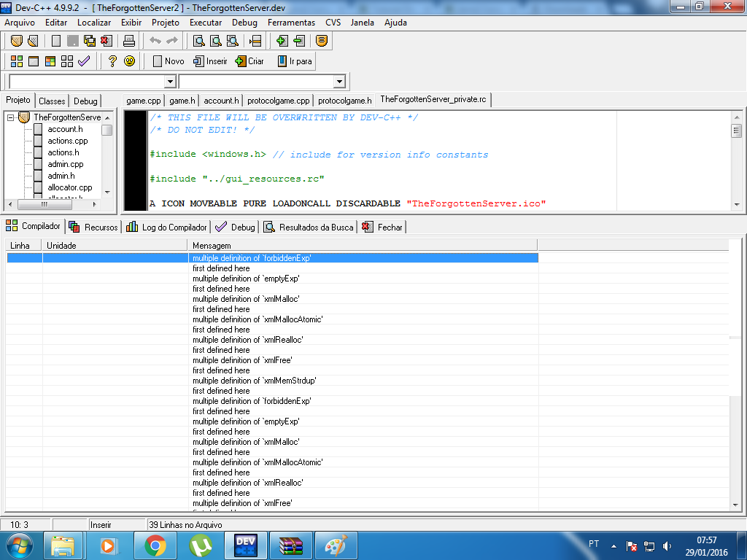Click the Criar toolbar button
Image resolution: width=747 pixels, height=560 pixels.
pyautogui.click(x=249, y=61)
